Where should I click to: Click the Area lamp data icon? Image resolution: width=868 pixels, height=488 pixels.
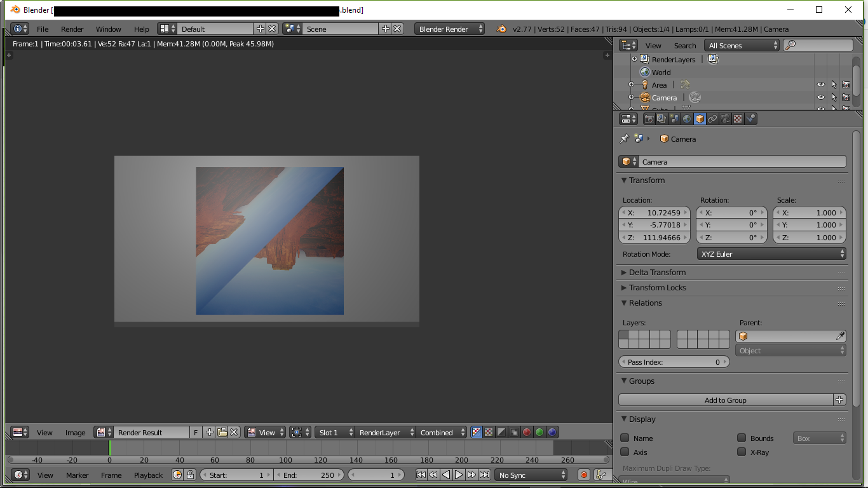coord(685,85)
